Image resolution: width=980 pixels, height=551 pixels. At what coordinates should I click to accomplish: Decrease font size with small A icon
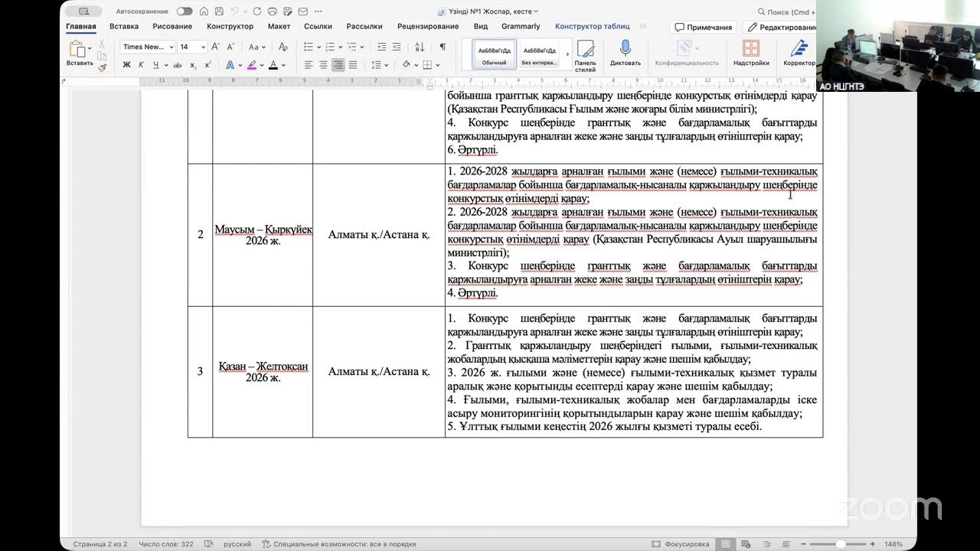pos(230,47)
